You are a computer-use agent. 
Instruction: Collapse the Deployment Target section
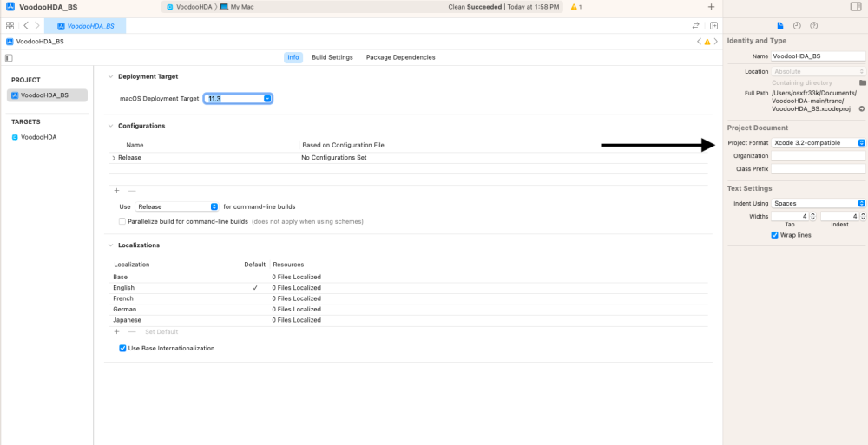[x=111, y=77]
